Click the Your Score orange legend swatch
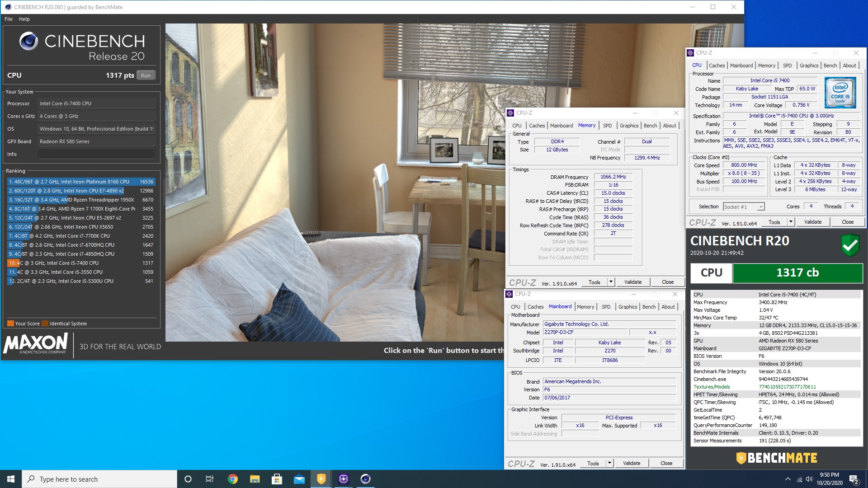 click(x=10, y=324)
